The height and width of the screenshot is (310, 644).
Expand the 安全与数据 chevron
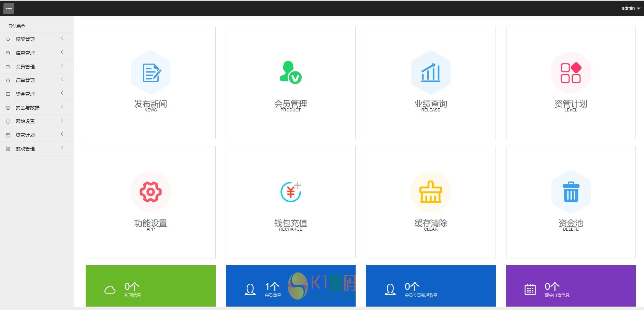(62, 107)
